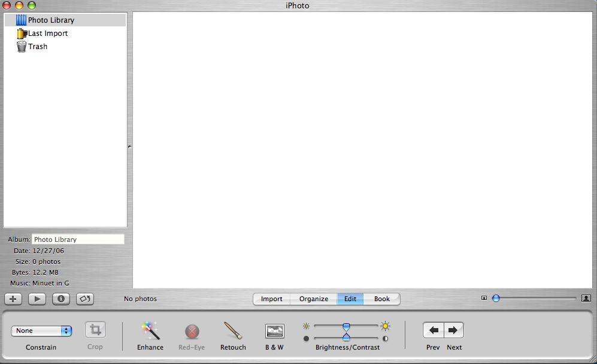Screen dimensions: 597x364
Task: Go to the previous photo with left arrow
Action: 434,330
